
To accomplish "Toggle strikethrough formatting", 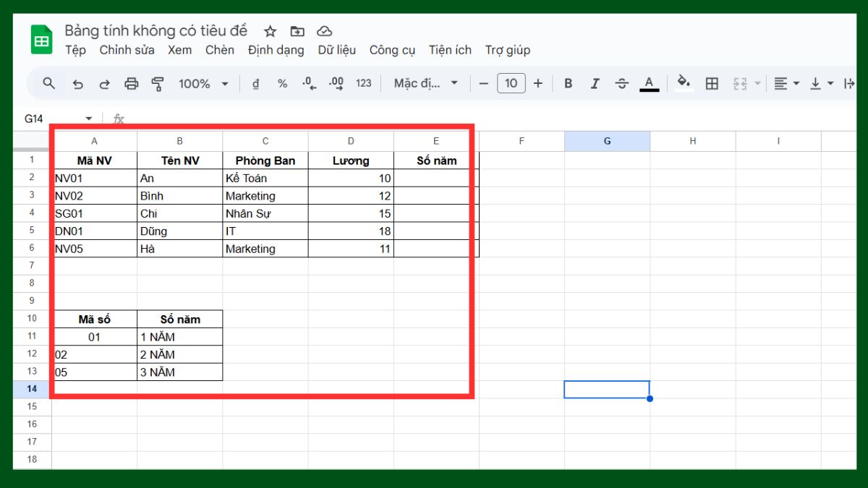I will point(622,83).
